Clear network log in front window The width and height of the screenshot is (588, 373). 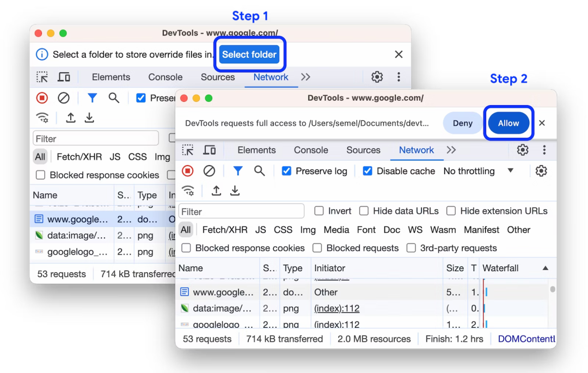[x=209, y=171]
